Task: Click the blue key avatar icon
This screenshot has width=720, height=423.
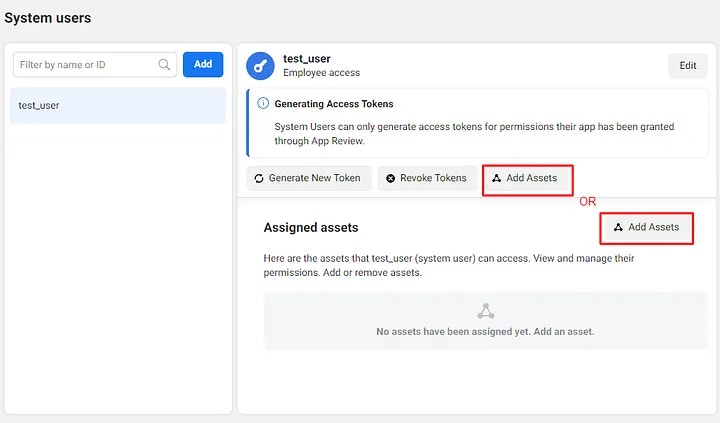Action: pos(260,66)
